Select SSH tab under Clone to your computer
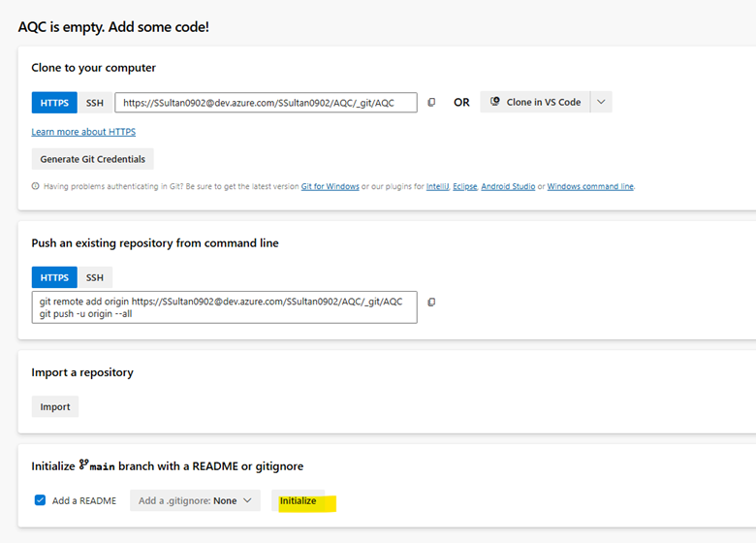This screenshot has height=543, width=756. click(95, 103)
